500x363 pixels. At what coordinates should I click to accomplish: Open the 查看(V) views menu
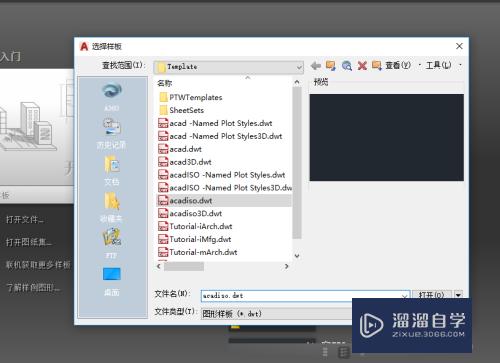click(x=398, y=65)
